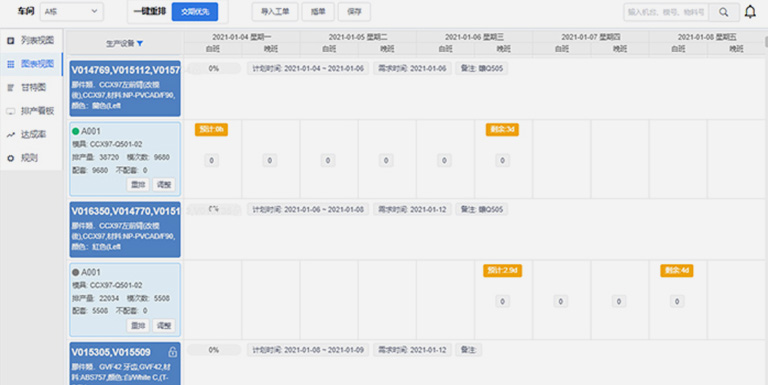Focus the machine/mold search input field
This screenshot has width=768, height=385.
click(x=666, y=12)
